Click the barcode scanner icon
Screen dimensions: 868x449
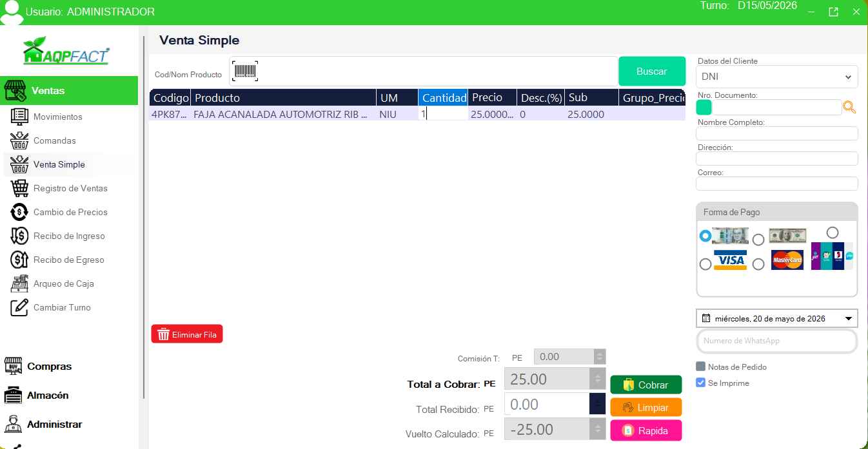coord(245,71)
